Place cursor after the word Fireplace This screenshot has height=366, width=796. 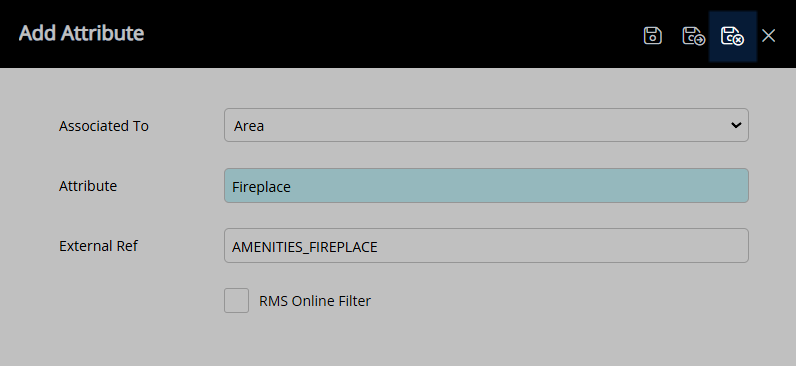[292, 187]
